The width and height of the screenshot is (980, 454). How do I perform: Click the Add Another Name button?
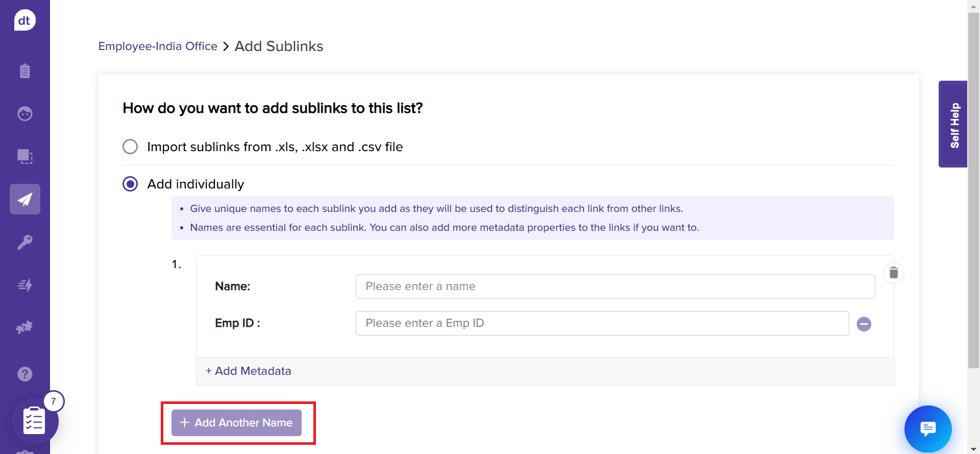coord(236,423)
